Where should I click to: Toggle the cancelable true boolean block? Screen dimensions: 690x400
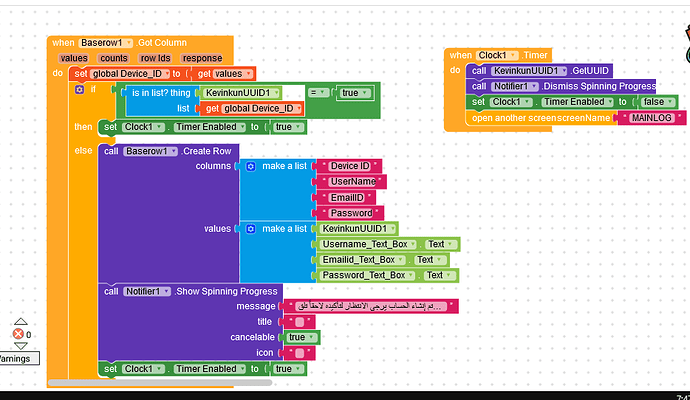301,337
